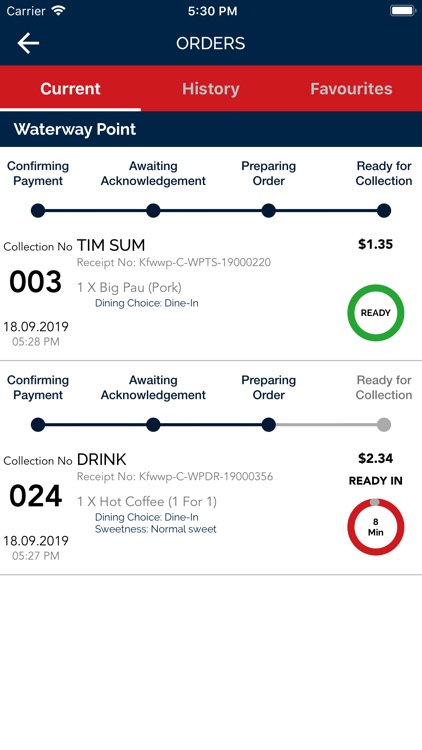Switch to the History tab

211,89
